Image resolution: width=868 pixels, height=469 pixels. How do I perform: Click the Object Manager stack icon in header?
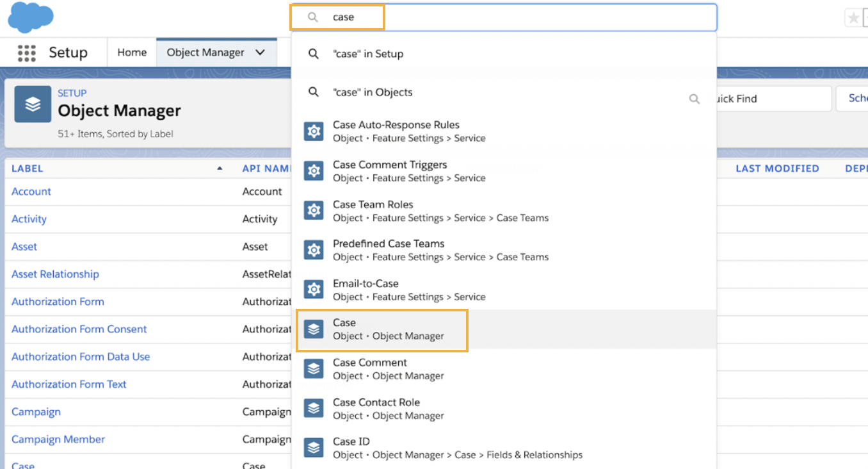click(x=33, y=104)
